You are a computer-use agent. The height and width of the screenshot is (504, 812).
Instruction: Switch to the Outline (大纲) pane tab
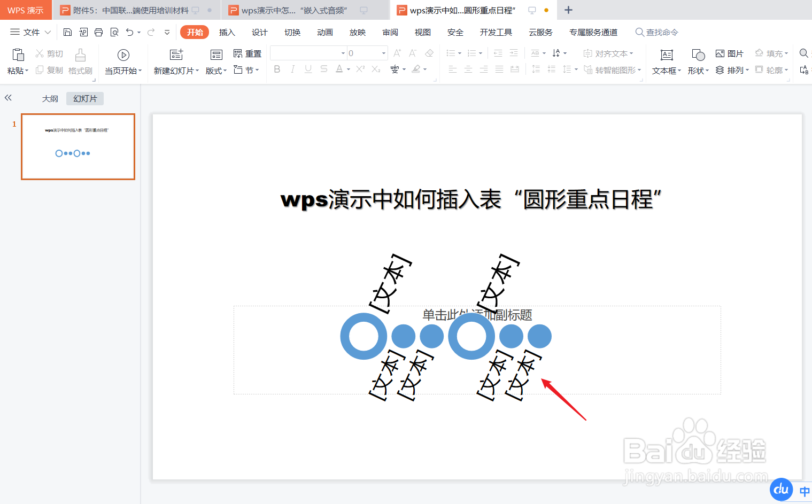50,98
